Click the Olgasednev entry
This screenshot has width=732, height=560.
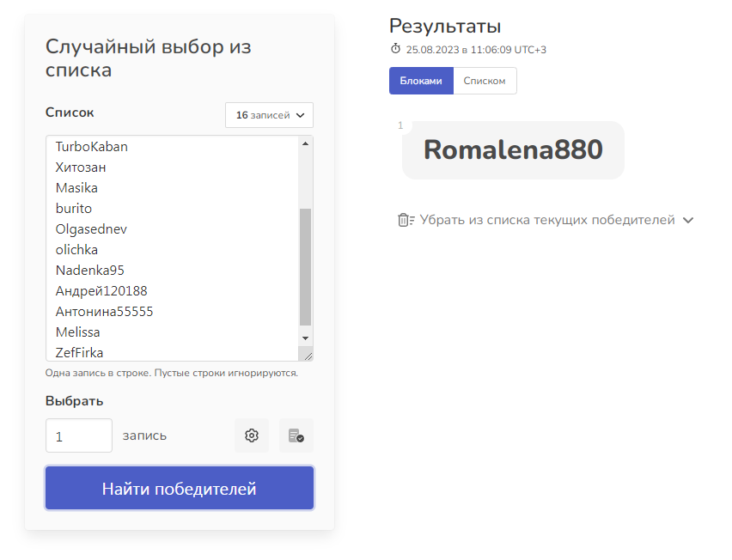[91, 229]
